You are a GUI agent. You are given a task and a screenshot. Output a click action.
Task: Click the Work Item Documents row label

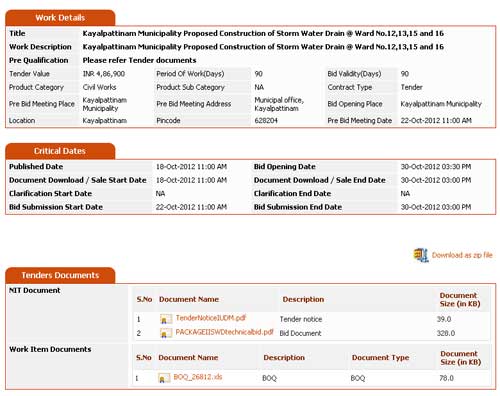[x=50, y=349]
